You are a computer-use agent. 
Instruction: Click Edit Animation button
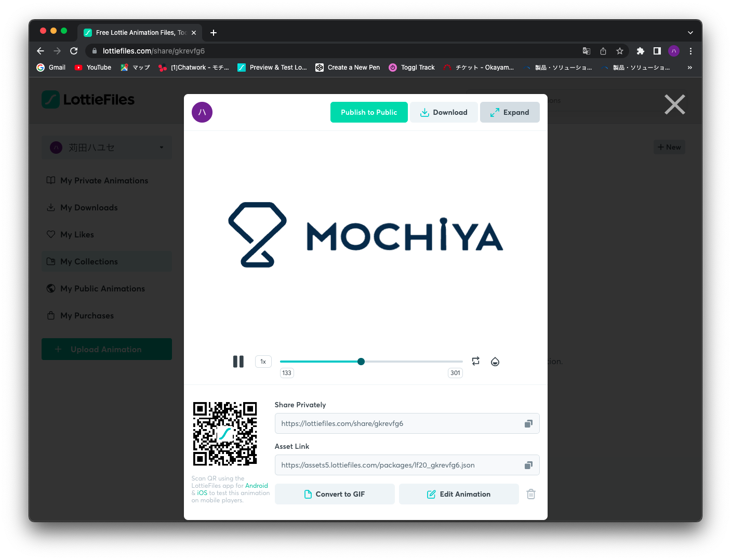click(459, 494)
